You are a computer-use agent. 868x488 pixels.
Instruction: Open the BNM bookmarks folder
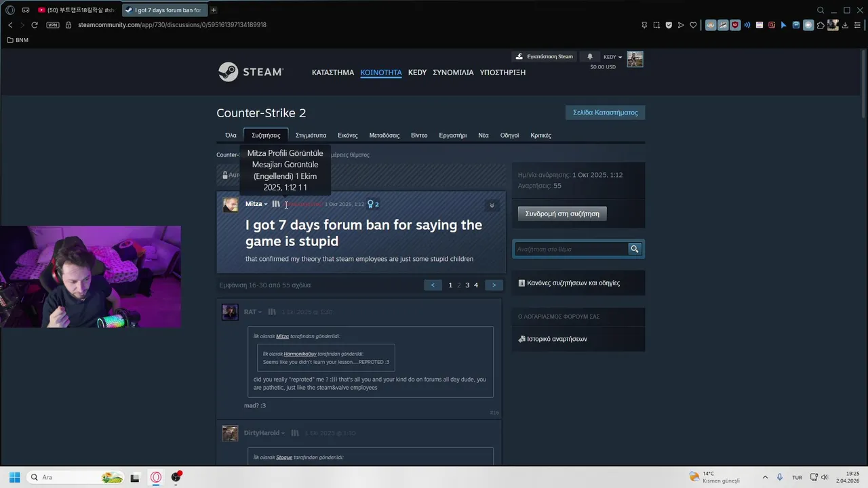[18, 40]
